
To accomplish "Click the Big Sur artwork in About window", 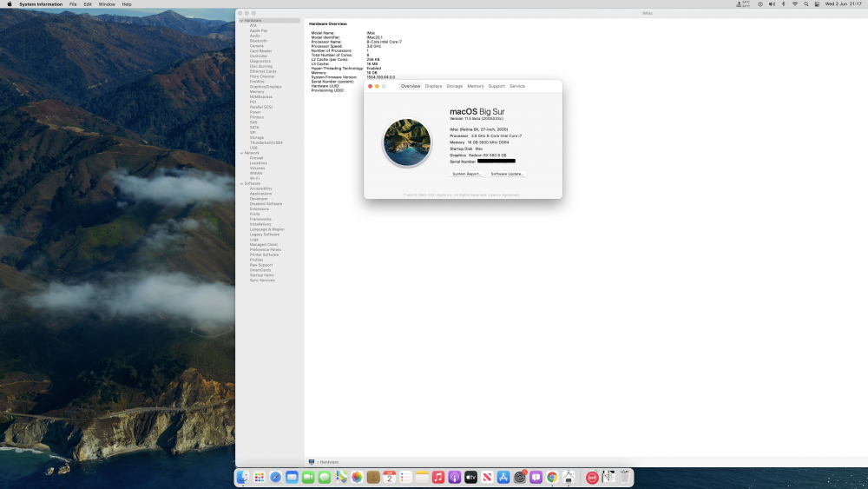I will [x=407, y=142].
